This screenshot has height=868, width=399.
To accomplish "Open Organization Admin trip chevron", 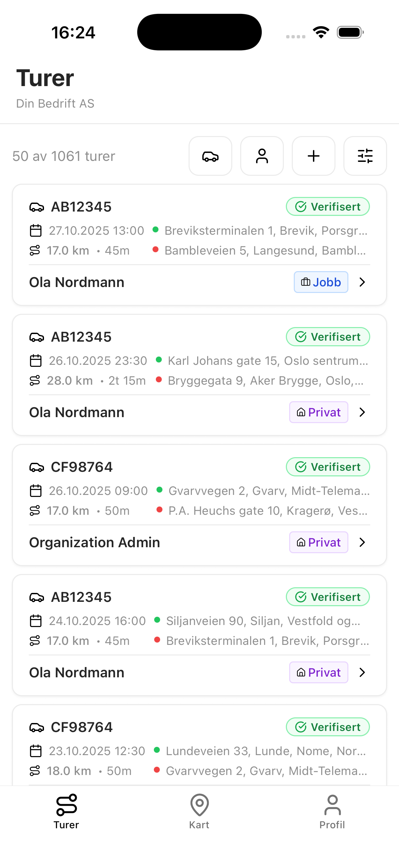I will (x=362, y=542).
